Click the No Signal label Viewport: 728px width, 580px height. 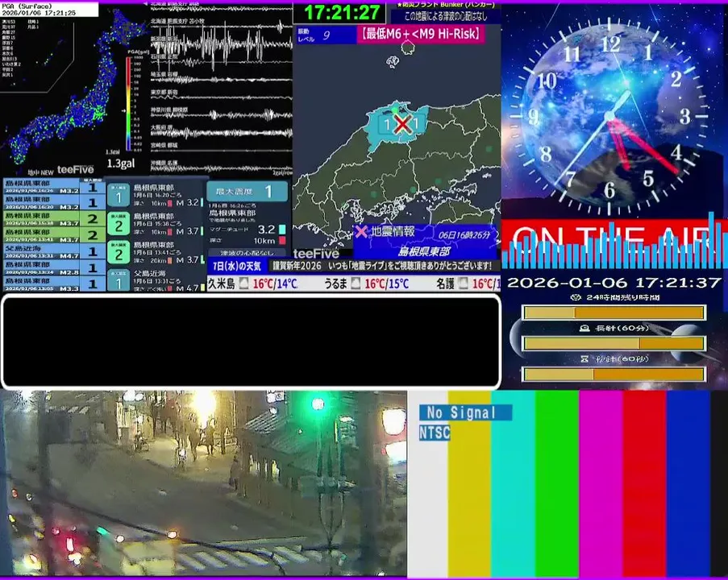click(466, 412)
